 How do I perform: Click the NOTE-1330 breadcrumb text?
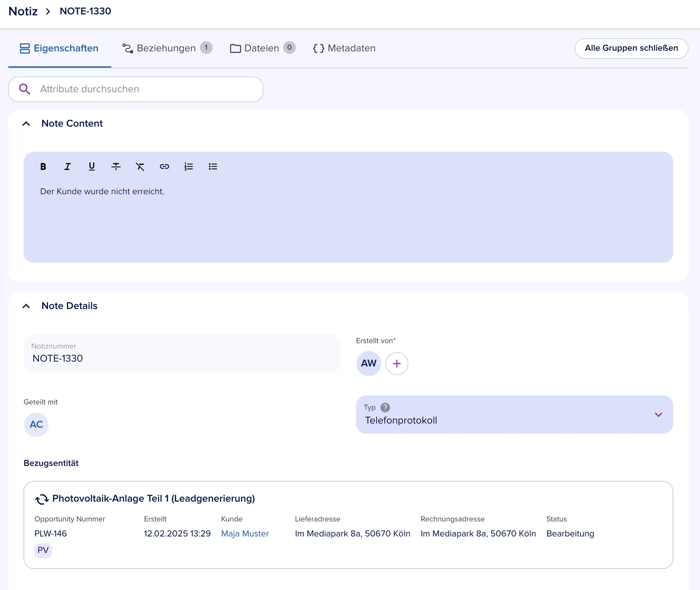[x=85, y=11]
